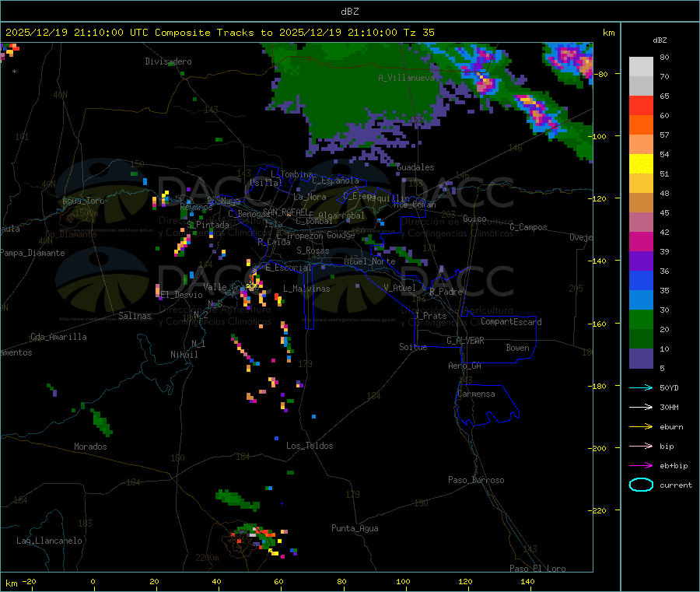Click the 50YD cyan arrow legend icon
Viewport: 700px width, 592px height.
click(641, 387)
